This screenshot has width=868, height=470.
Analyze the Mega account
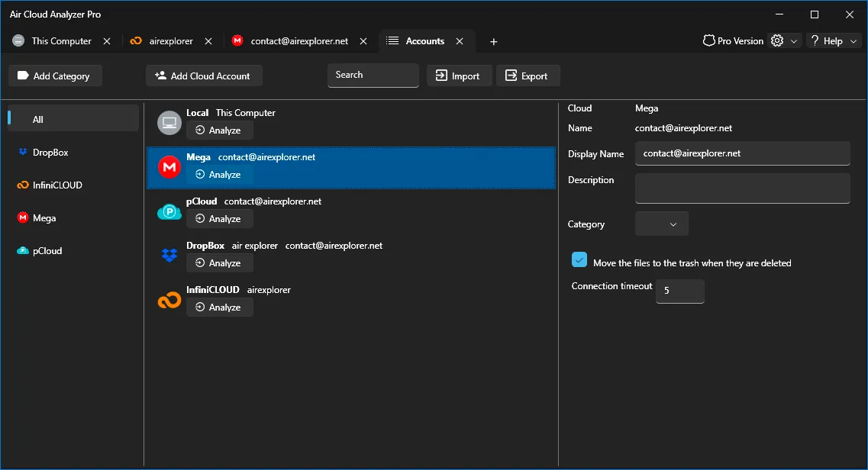(x=220, y=175)
